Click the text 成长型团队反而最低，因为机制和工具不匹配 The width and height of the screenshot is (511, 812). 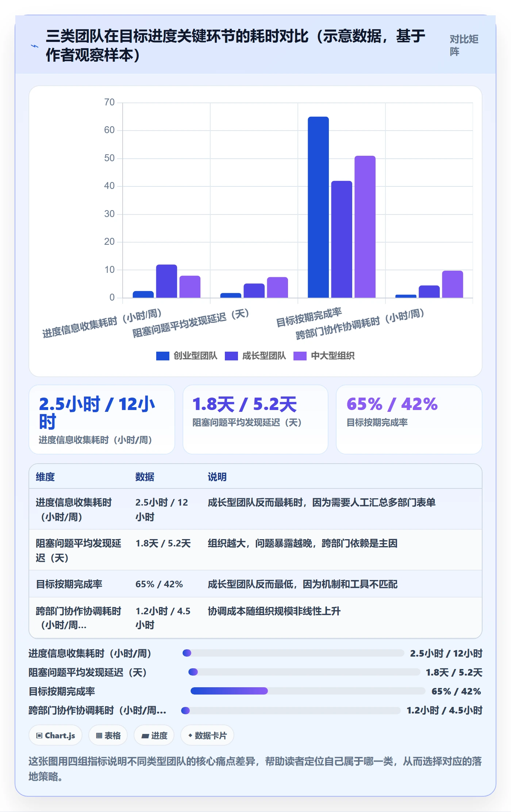click(303, 584)
